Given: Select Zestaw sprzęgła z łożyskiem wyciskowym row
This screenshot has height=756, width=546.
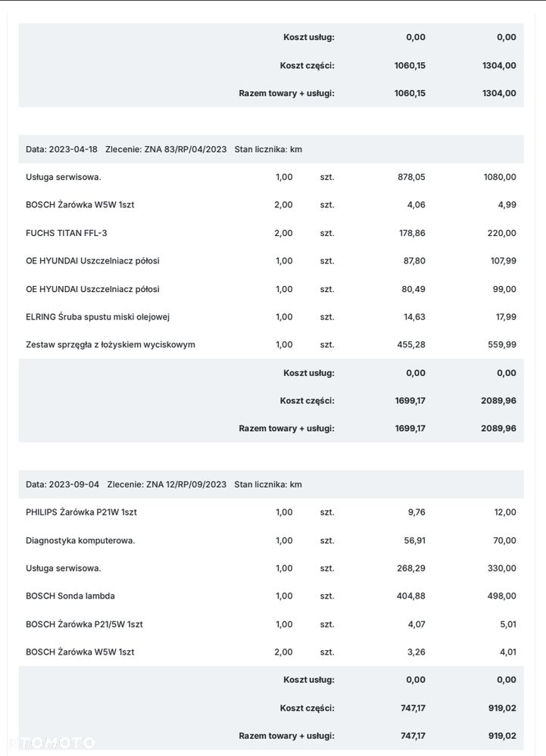Looking at the screenshot, I should point(271,345).
